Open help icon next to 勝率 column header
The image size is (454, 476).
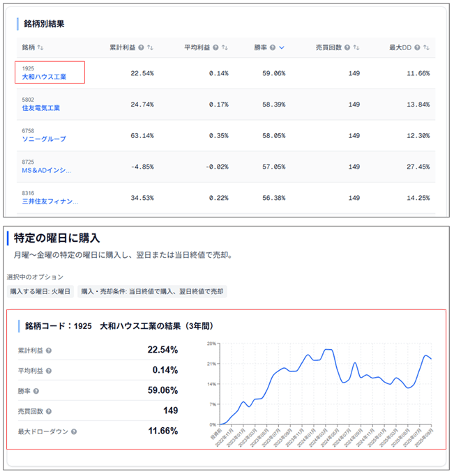[x=273, y=47]
